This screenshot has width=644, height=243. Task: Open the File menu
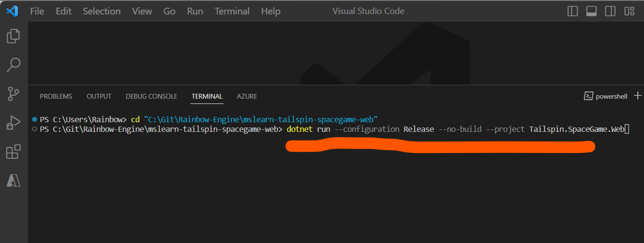coord(37,11)
